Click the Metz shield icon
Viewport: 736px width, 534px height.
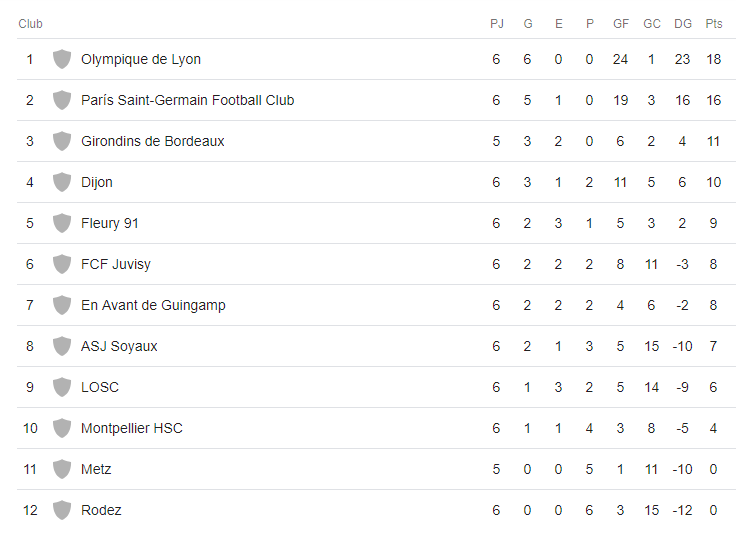pyautogui.click(x=62, y=469)
